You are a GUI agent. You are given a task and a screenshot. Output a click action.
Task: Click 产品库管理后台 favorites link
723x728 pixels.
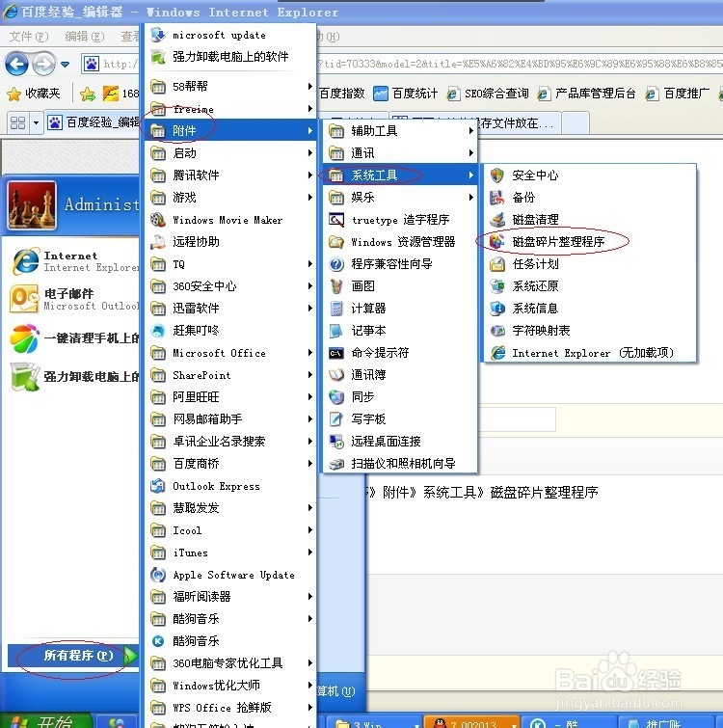[586, 94]
